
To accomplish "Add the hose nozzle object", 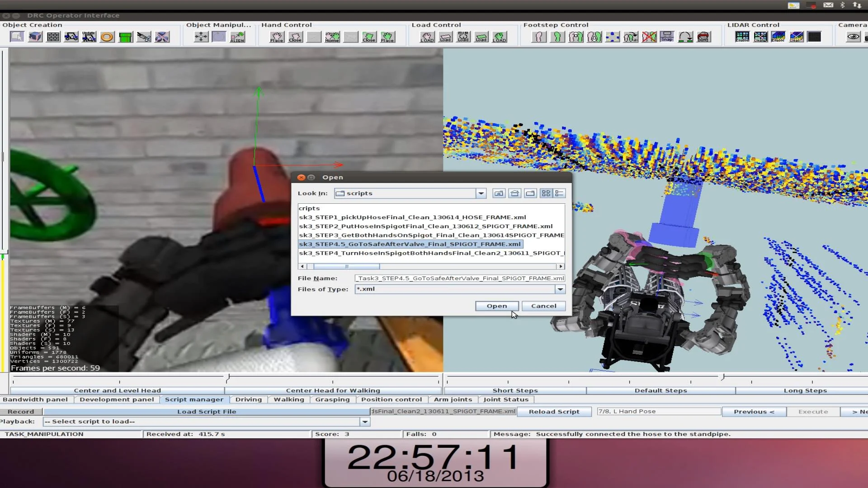I will point(144,37).
